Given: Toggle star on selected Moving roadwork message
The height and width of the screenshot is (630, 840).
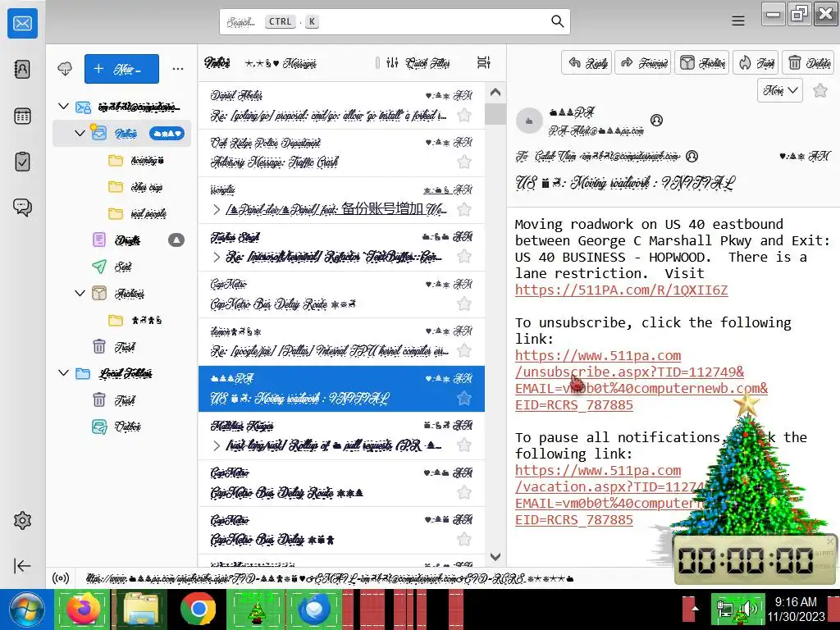Looking at the screenshot, I should pos(464,398).
